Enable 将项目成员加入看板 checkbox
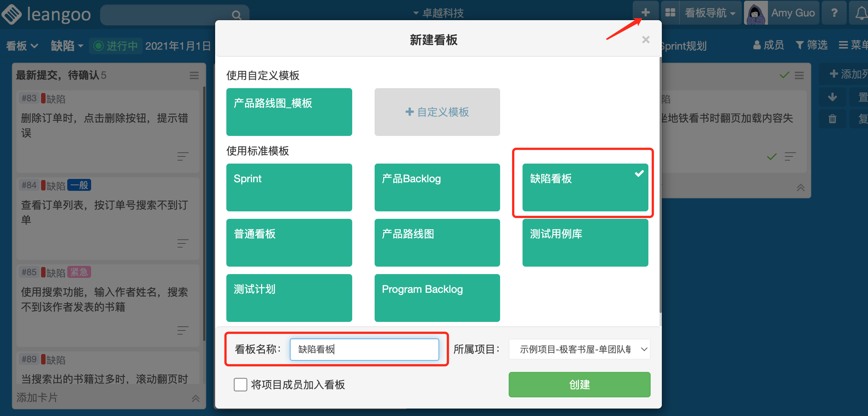Screen dimensions: 868x416 tap(240, 384)
